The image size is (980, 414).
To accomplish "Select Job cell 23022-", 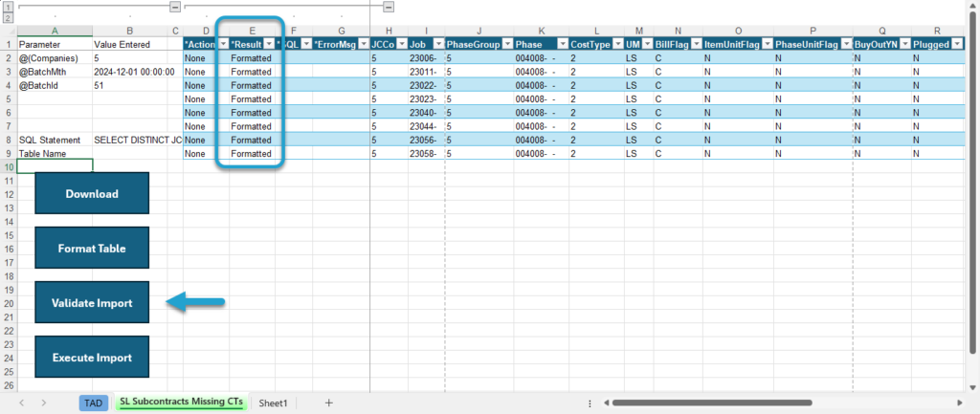I will tap(426, 85).
